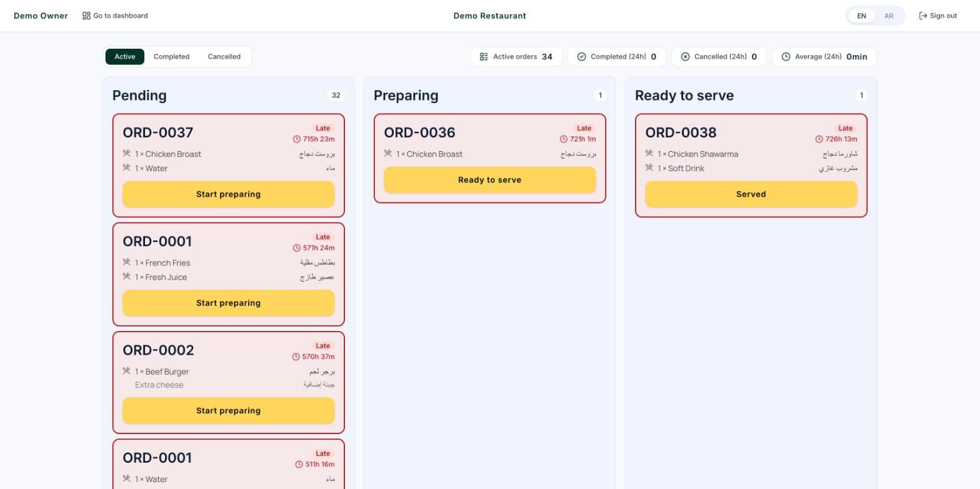The height and width of the screenshot is (489, 980).
Task: Click utensils icon next to Chicken Broast in ORD-0036
Action: (x=388, y=154)
